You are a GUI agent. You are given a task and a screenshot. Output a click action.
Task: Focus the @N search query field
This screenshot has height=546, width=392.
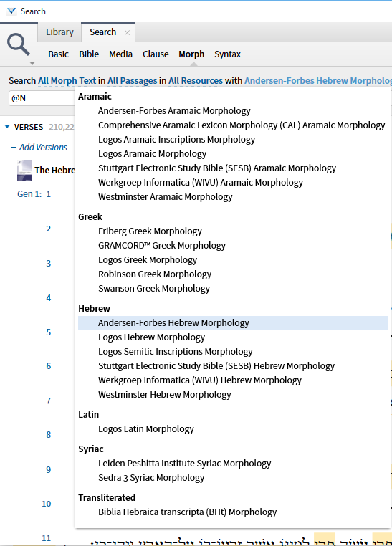pyautogui.click(x=42, y=98)
